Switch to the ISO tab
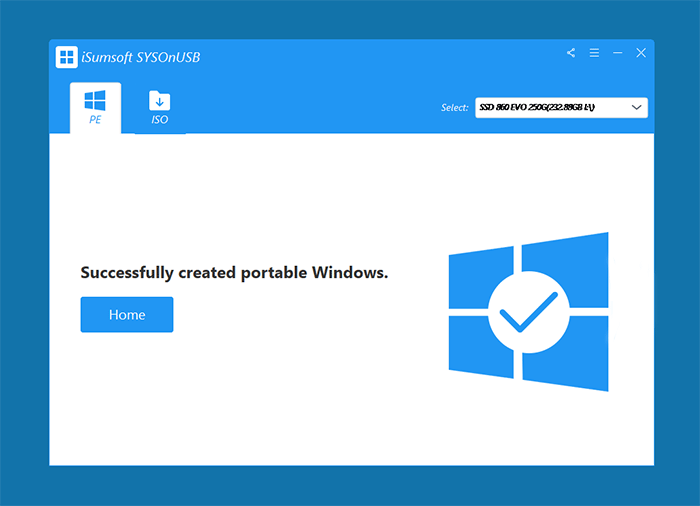This screenshot has width=700, height=506. point(159,108)
